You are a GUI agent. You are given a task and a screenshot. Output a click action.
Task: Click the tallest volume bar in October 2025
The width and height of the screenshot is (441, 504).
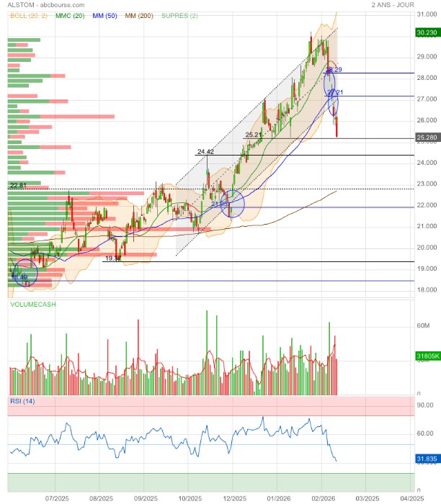pyautogui.click(x=207, y=353)
